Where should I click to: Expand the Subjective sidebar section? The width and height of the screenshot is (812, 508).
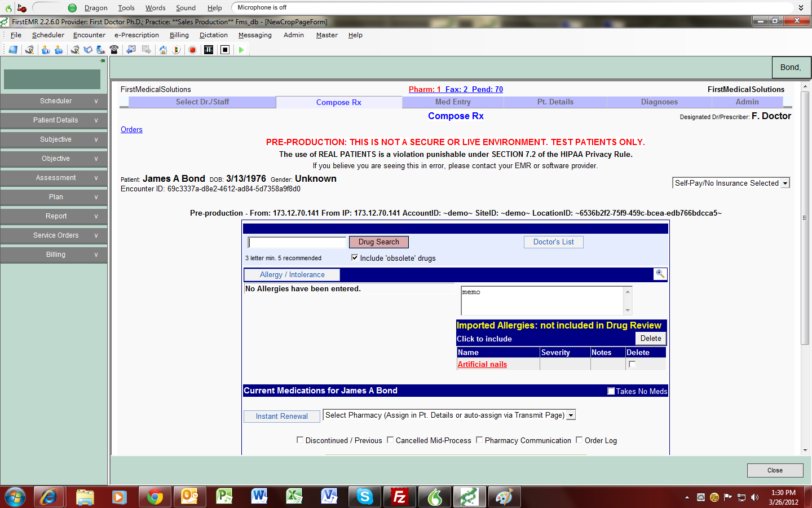point(54,139)
